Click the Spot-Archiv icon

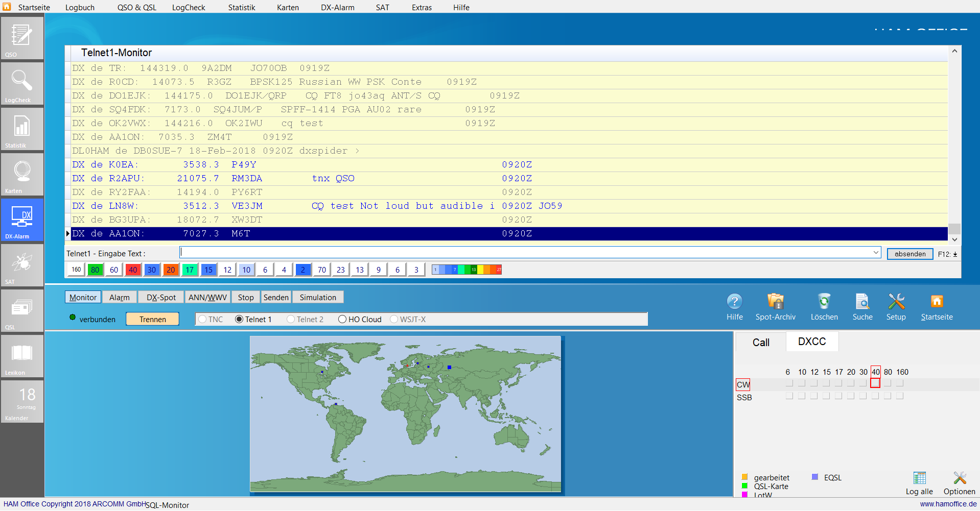click(775, 302)
